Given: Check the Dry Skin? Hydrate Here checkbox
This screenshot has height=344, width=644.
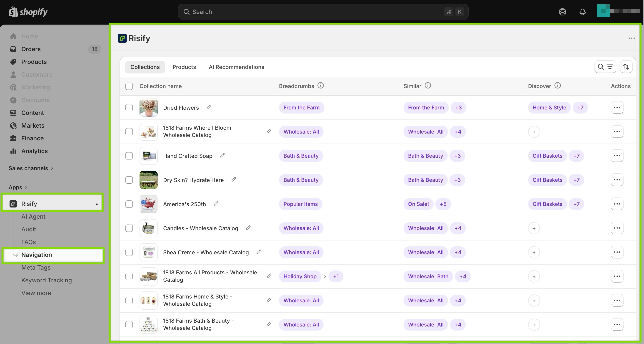Looking at the screenshot, I should pos(129,180).
